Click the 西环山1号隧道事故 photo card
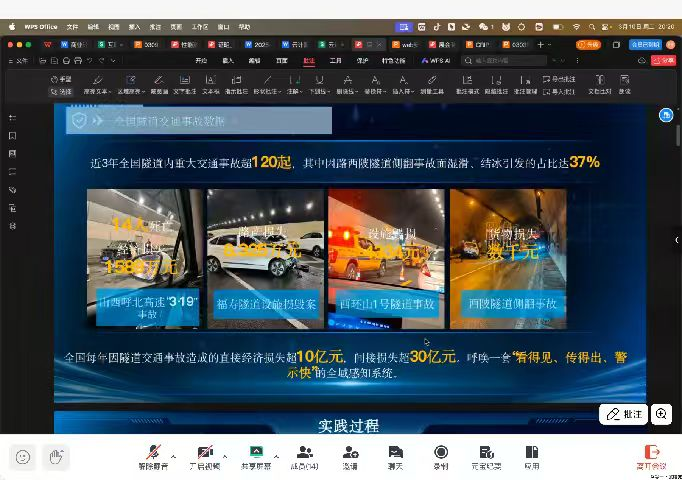Image resolution: width=682 pixels, height=480 pixels. click(385, 259)
